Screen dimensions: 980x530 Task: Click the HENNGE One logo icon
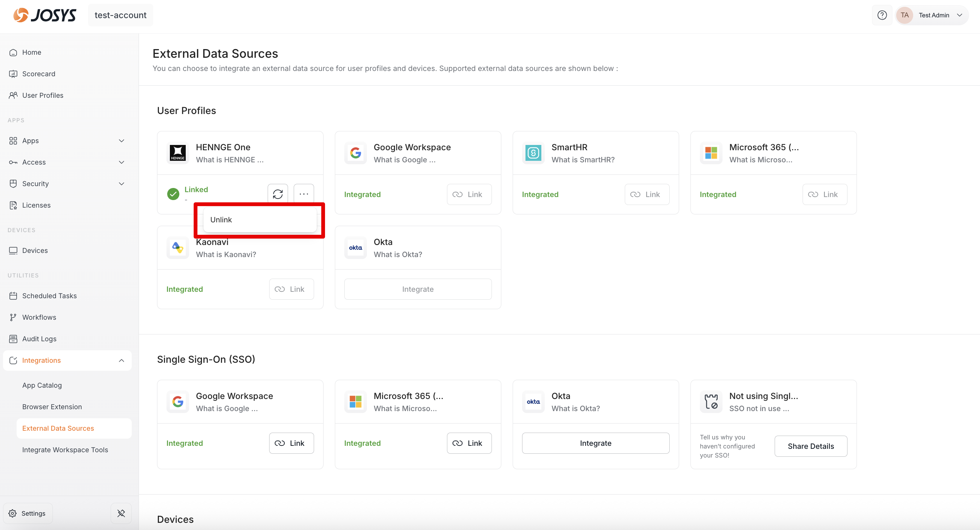tap(178, 153)
